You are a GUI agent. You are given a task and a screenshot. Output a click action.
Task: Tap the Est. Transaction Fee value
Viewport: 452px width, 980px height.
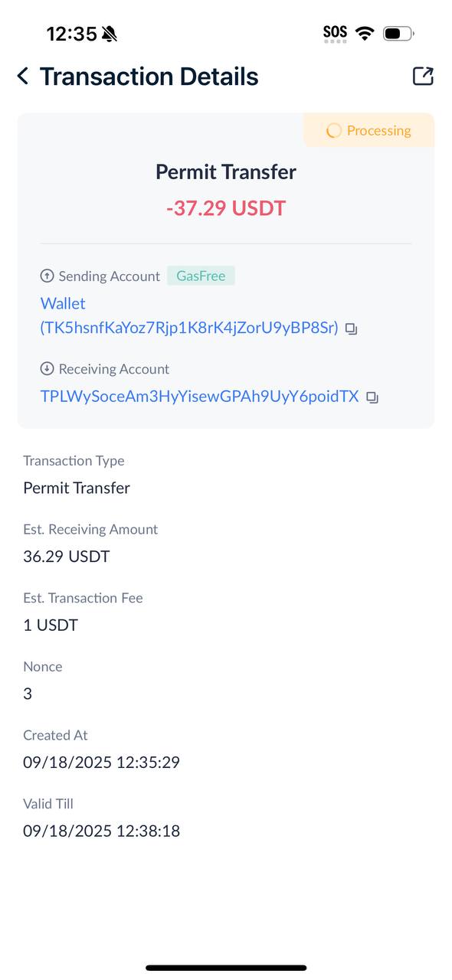coord(51,625)
